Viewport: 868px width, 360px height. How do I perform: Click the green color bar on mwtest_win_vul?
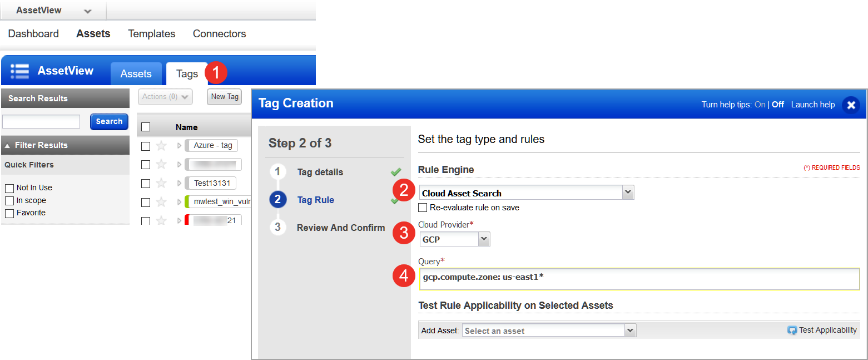click(x=189, y=201)
